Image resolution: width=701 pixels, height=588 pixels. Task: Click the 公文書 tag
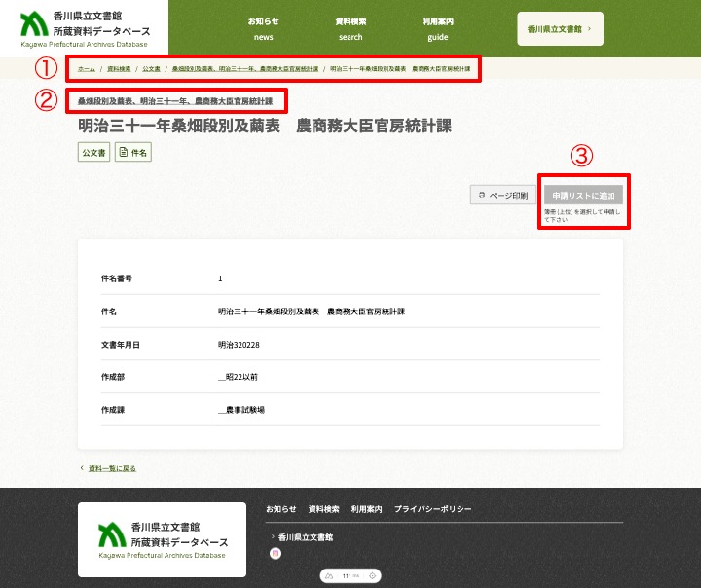[x=93, y=153]
